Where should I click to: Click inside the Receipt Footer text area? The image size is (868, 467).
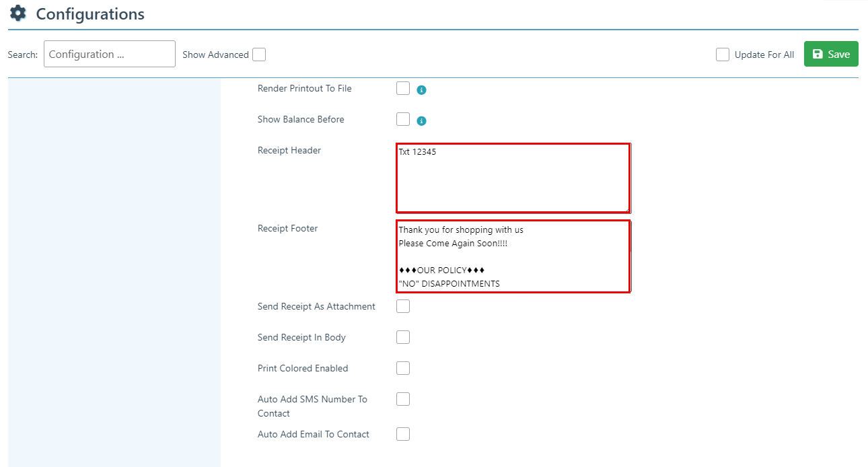point(513,256)
